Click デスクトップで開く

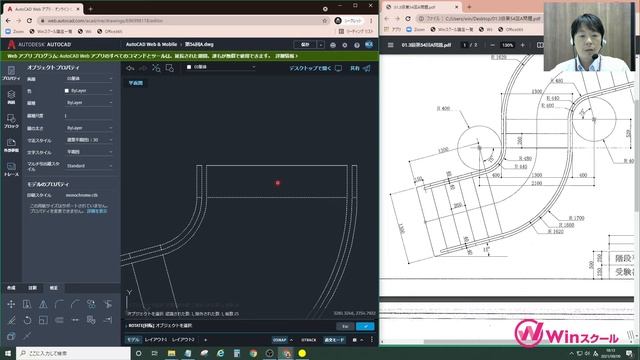click(x=316, y=68)
